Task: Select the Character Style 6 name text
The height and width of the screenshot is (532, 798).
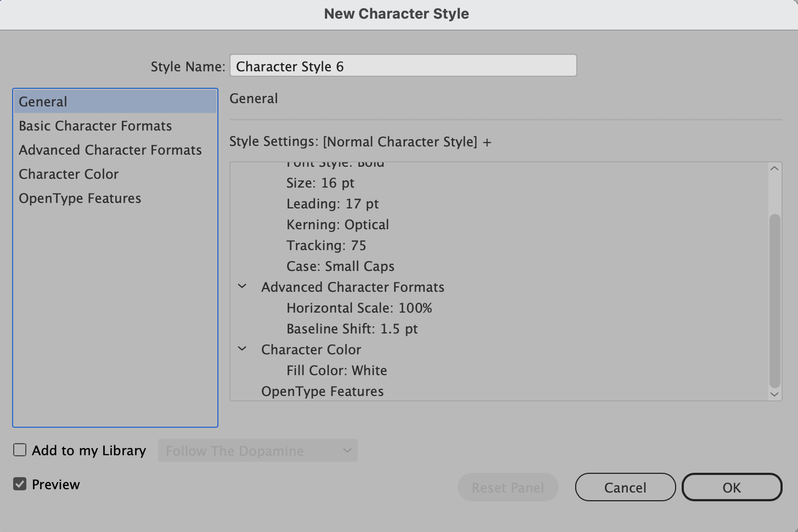Action: (289, 66)
